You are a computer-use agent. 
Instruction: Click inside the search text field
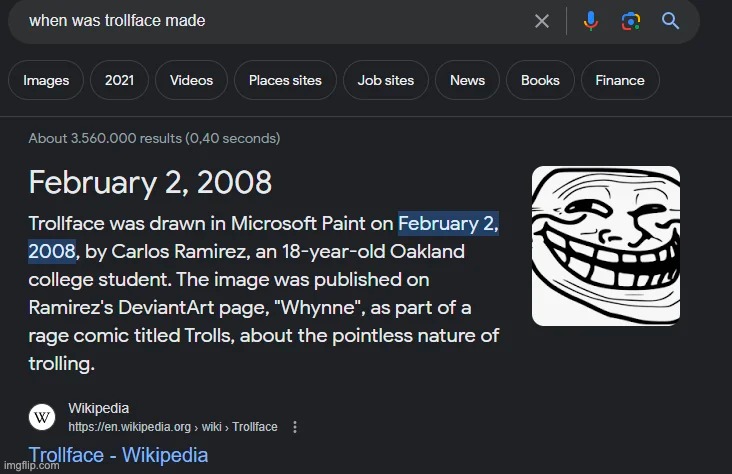270,21
